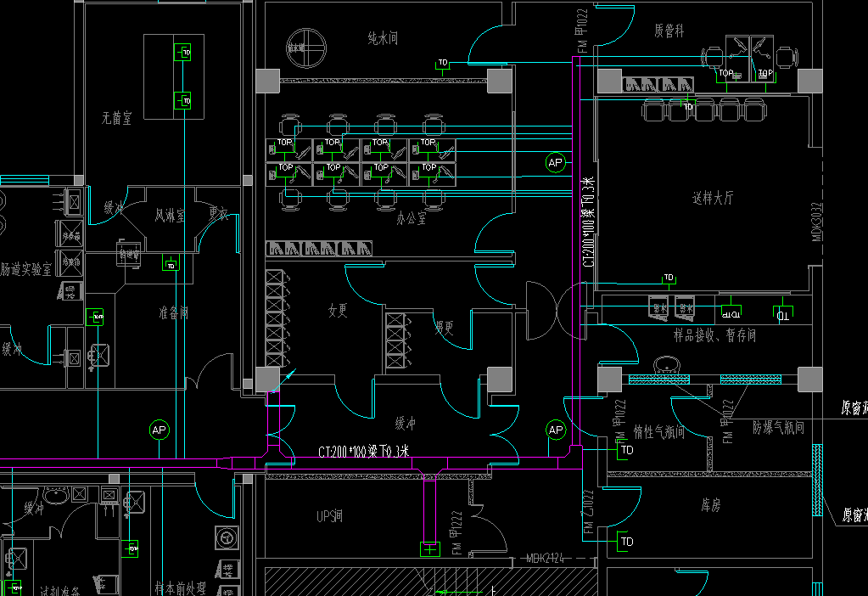
Task: Click the FM 甲1222 door label
Action: pos(456,532)
